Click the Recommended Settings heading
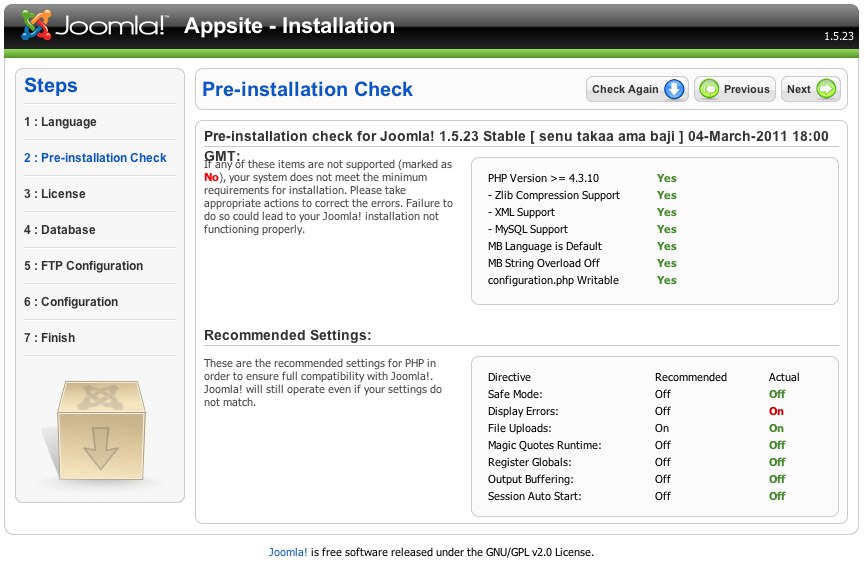865x564 pixels. coord(287,336)
